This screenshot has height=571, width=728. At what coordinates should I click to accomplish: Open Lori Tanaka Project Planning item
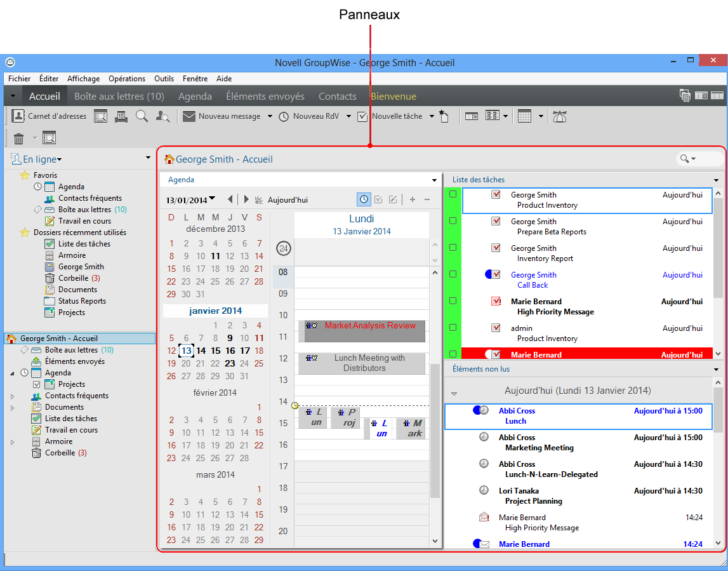click(x=578, y=495)
